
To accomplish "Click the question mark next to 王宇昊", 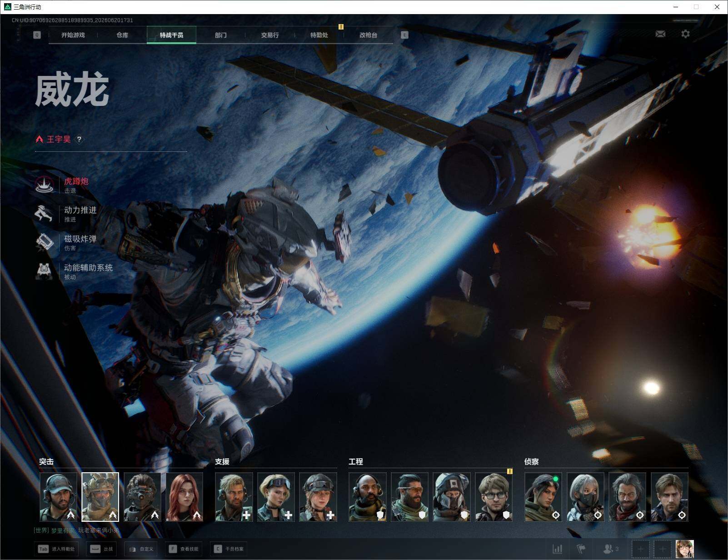I will pyautogui.click(x=79, y=140).
